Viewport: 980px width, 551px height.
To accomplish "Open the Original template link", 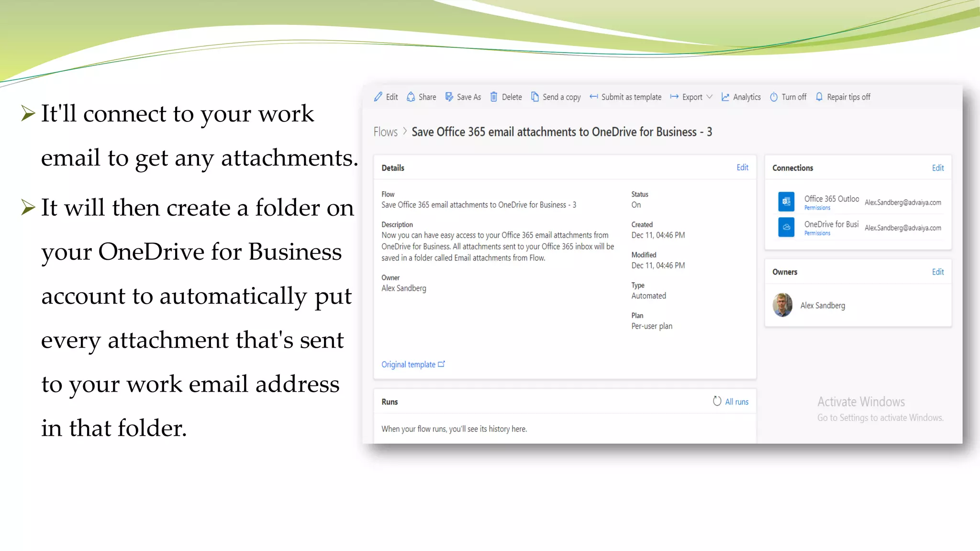I will click(x=408, y=364).
